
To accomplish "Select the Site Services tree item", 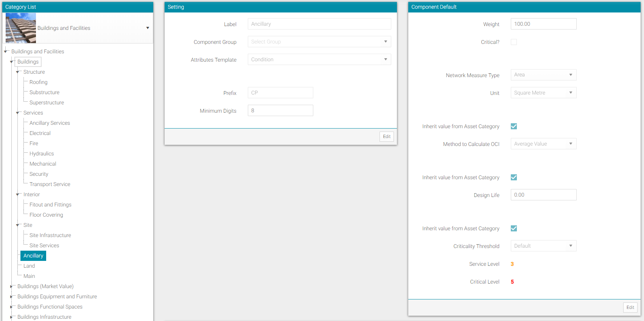I will (44, 245).
